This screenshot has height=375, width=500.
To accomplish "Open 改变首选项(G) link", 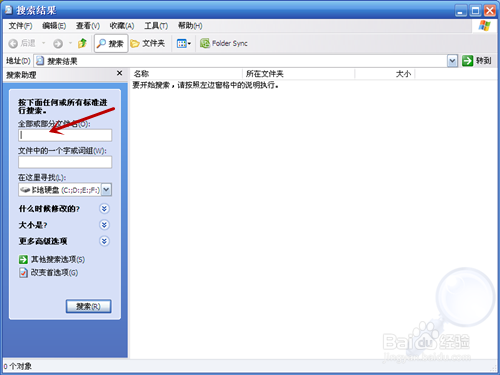I will (x=49, y=273).
